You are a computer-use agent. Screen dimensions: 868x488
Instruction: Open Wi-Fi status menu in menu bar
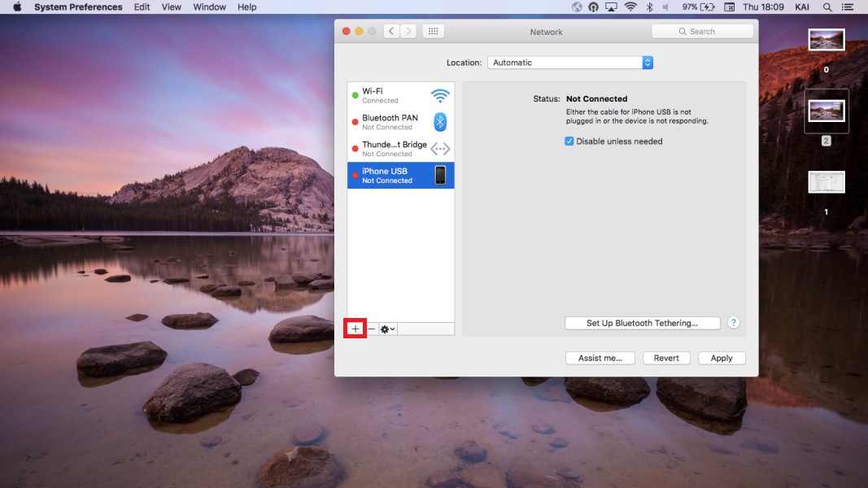[x=630, y=7]
